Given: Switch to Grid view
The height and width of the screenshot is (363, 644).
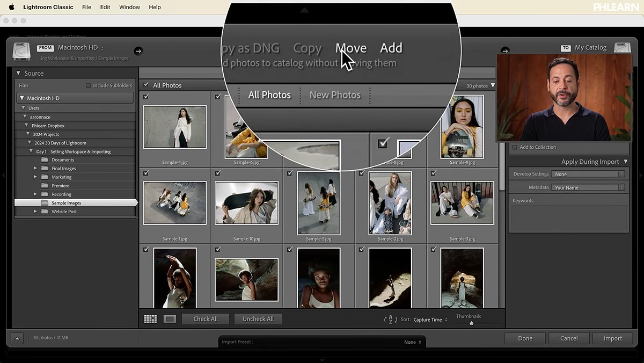Looking at the screenshot, I should (150, 319).
